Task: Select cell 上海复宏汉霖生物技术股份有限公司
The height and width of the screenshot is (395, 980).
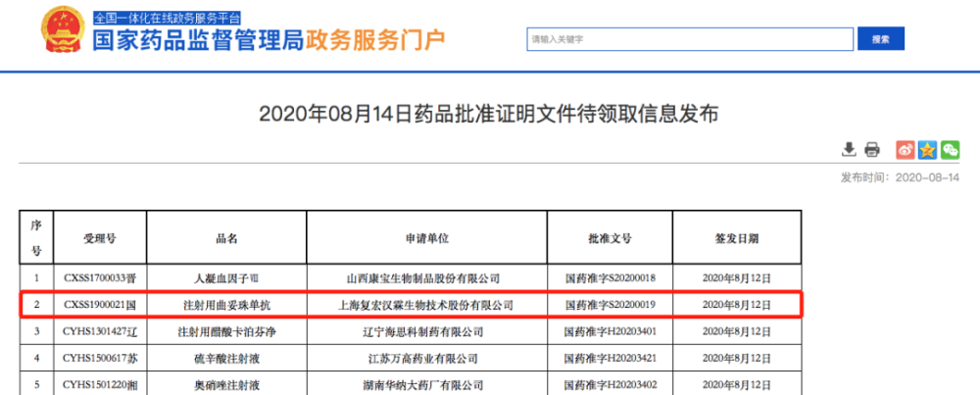Action: (x=427, y=305)
